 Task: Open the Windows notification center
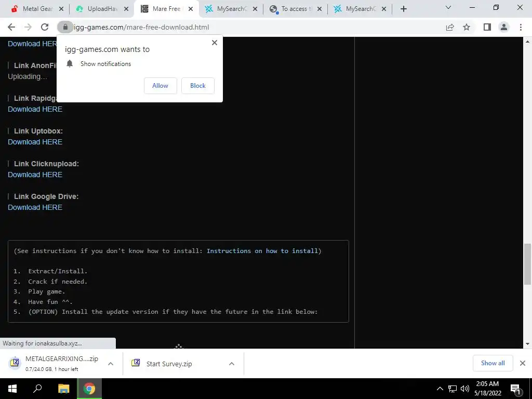click(515, 389)
